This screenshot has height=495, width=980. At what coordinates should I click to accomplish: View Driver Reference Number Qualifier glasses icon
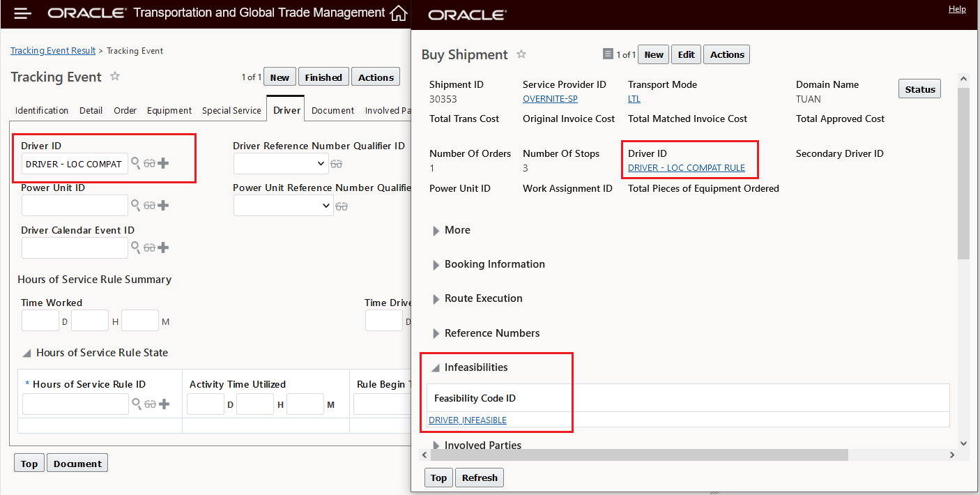pyautogui.click(x=336, y=164)
